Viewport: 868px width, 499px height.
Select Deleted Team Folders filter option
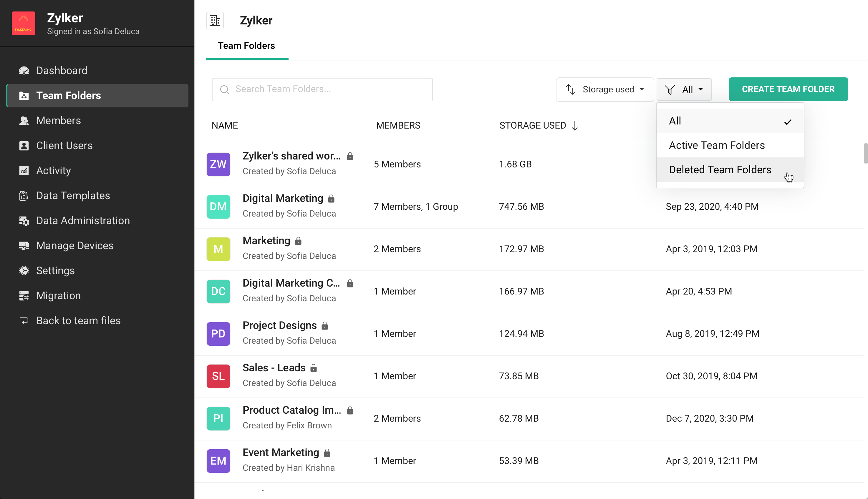720,170
